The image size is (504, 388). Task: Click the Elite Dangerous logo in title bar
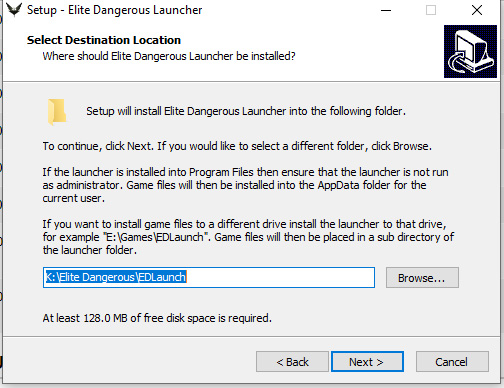coord(14,10)
